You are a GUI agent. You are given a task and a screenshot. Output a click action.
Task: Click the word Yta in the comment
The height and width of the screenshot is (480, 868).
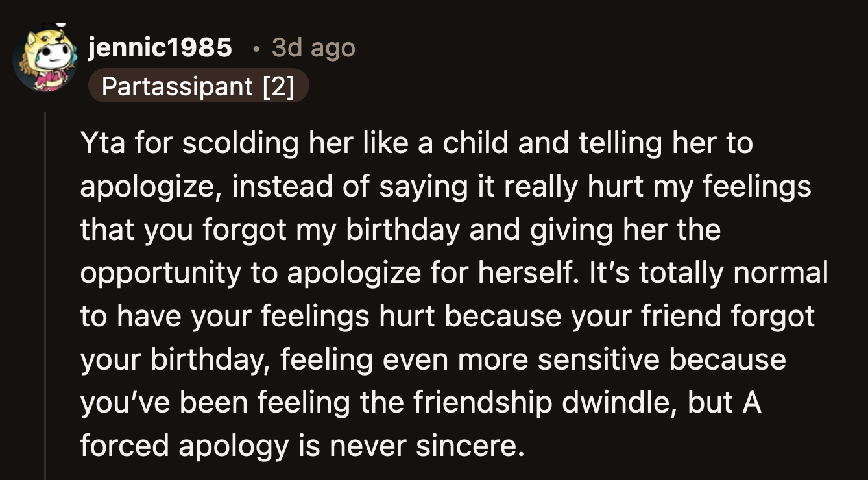coord(99,143)
